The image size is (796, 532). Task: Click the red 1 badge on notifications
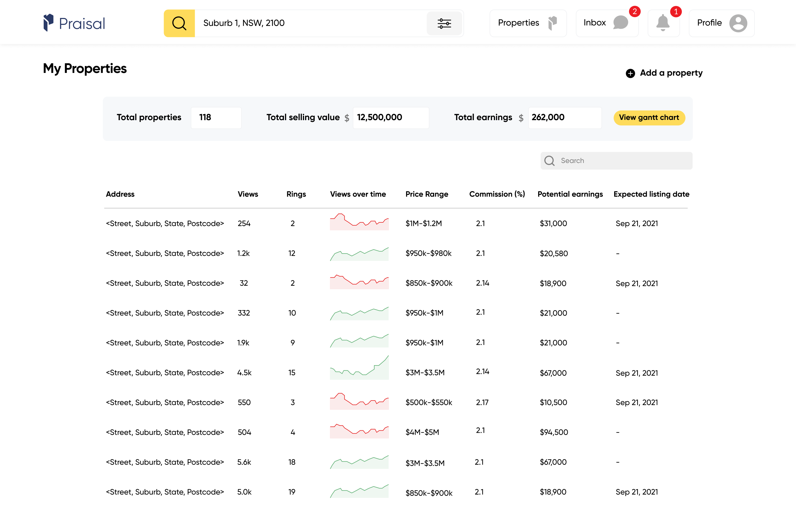(x=676, y=11)
